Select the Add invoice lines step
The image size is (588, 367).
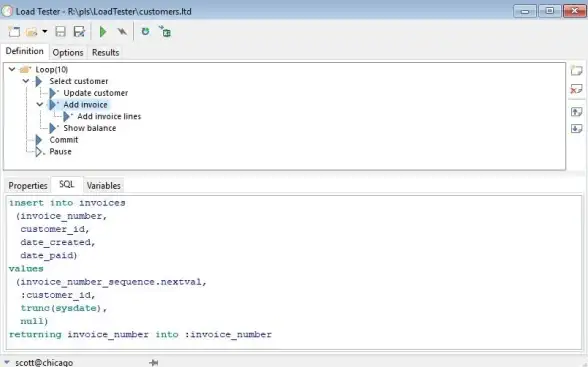coord(109,117)
